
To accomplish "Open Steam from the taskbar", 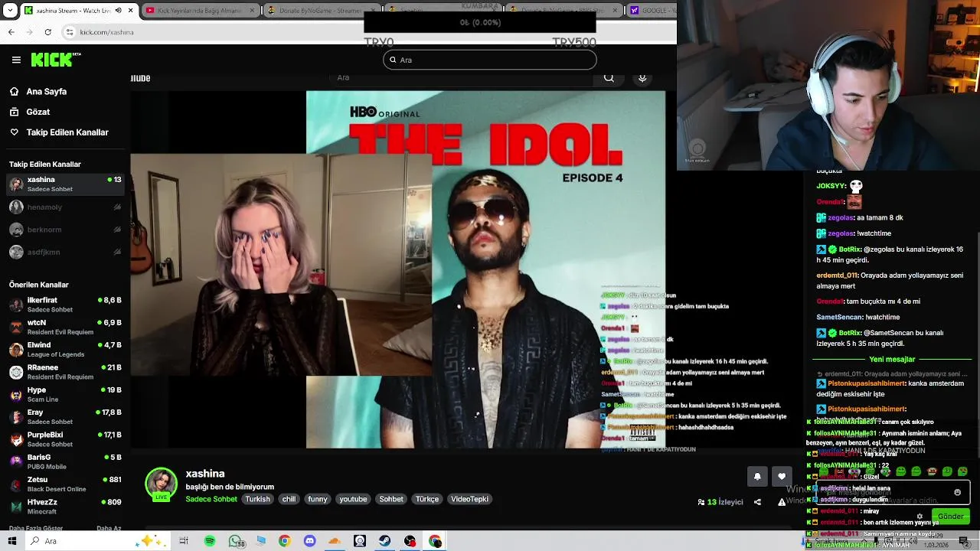I will [384, 541].
